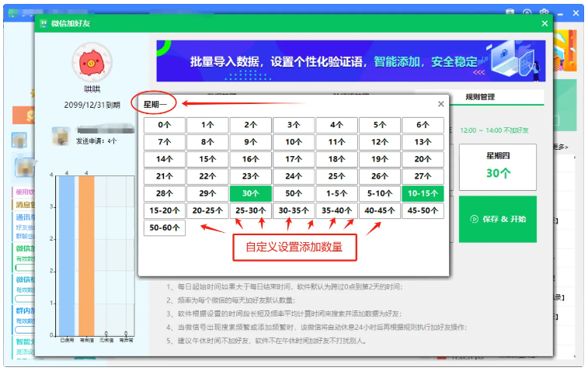Choose the 35-40个 range
This screenshot has height=371, width=588.
pos(336,210)
